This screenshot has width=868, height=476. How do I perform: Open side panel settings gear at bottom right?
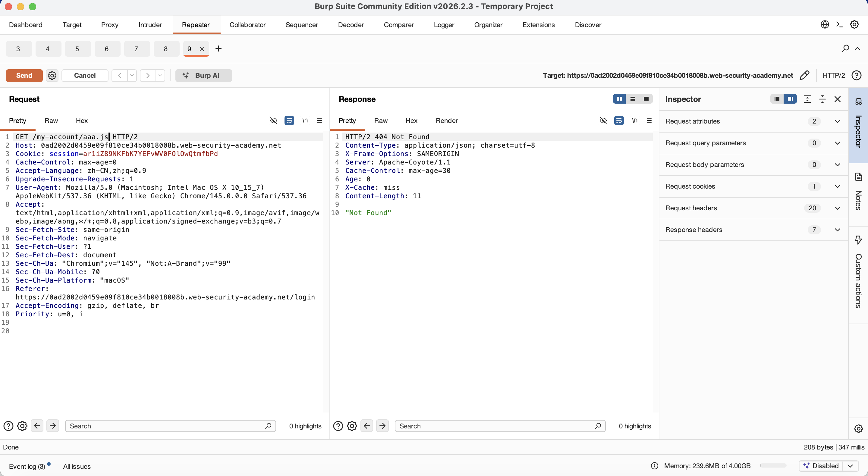(858, 428)
